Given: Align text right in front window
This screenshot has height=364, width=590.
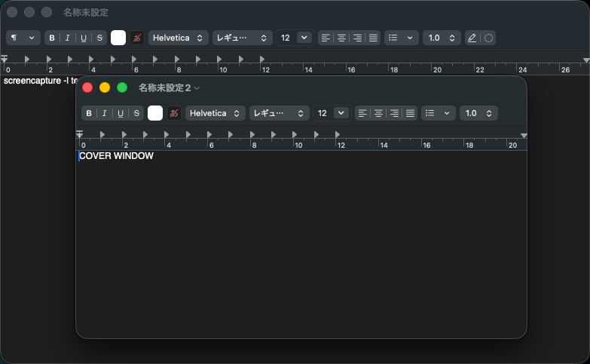Looking at the screenshot, I should tap(394, 113).
